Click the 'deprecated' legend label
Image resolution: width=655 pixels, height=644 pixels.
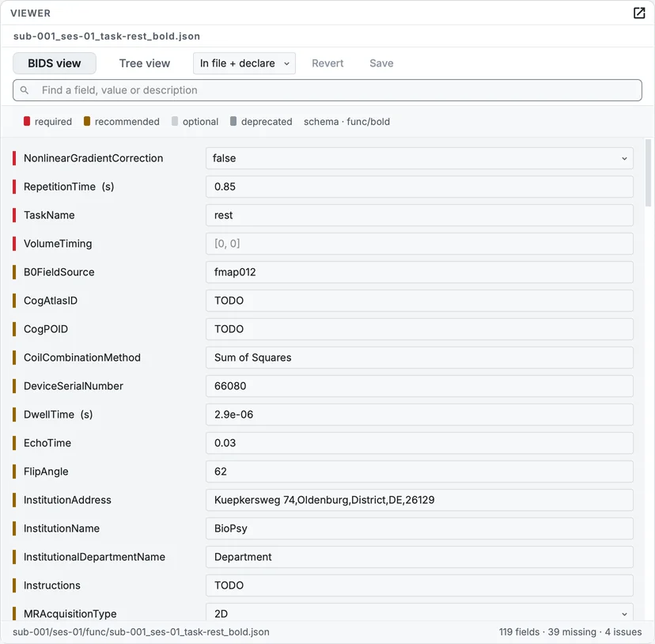pyautogui.click(x=267, y=122)
